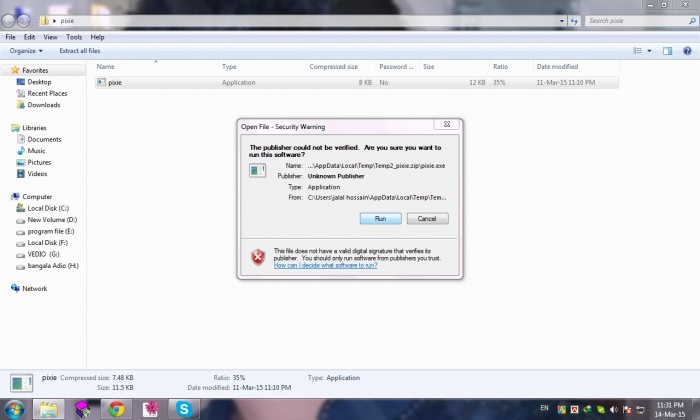This screenshot has height=420, width=700.
Task: Click the system clock showing 11:31 PM
Action: pyautogui.click(x=670, y=409)
